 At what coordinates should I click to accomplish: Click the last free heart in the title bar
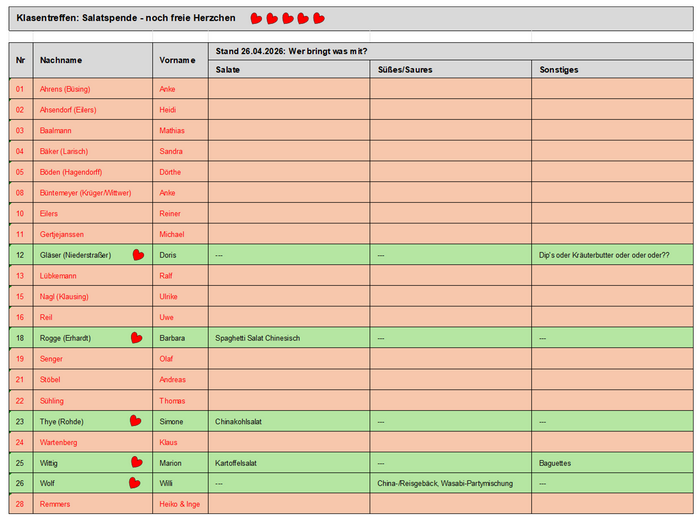pos(319,18)
